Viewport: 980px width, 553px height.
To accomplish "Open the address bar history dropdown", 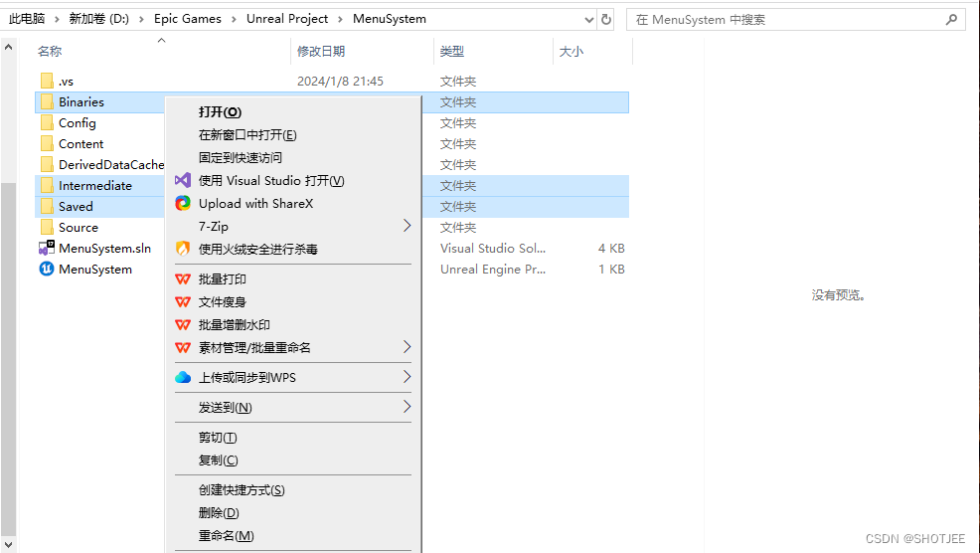I will pyautogui.click(x=588, y=19).
